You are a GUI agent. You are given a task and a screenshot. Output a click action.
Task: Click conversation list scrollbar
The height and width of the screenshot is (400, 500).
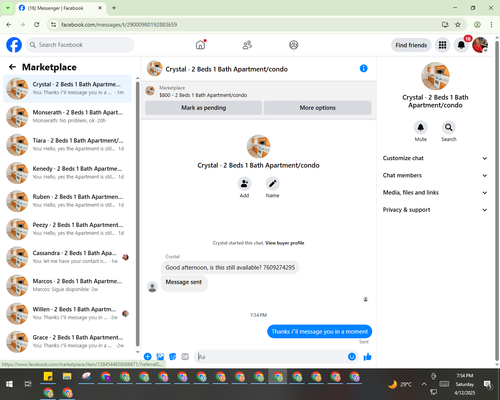click(x=137, y=213)
